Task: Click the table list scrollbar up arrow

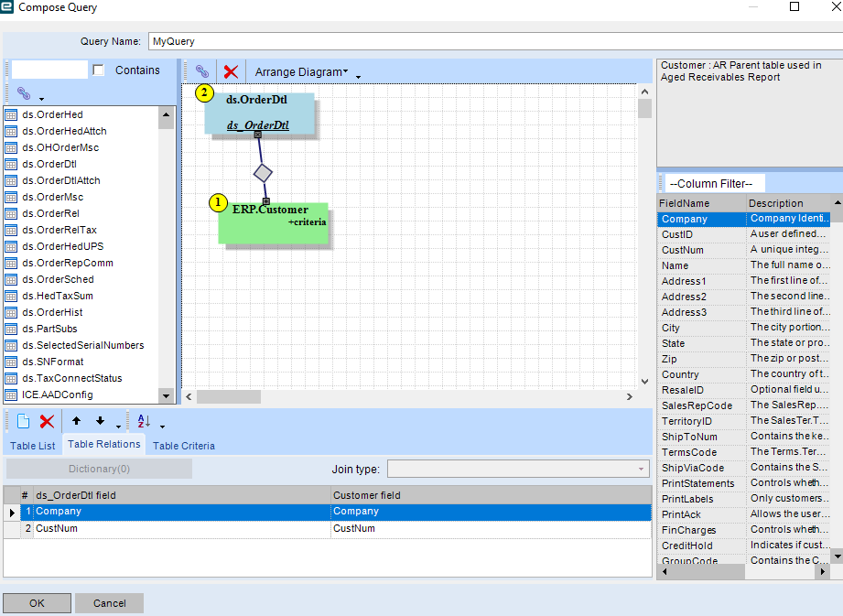Action: [166, 114]
